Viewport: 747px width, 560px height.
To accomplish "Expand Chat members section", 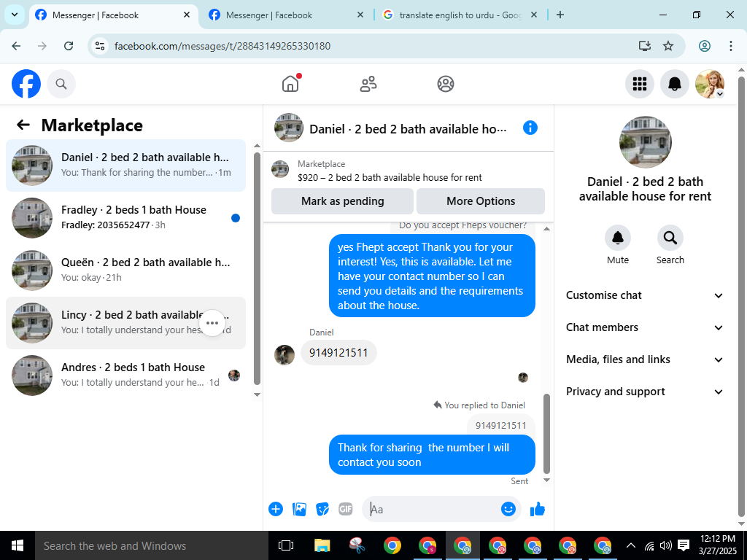I will pos(645,327).
